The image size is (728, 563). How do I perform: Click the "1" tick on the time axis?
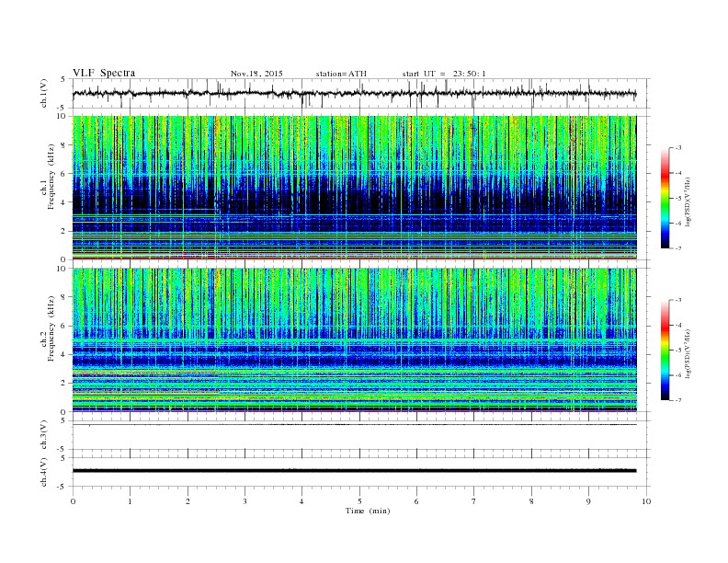[131, 501]
